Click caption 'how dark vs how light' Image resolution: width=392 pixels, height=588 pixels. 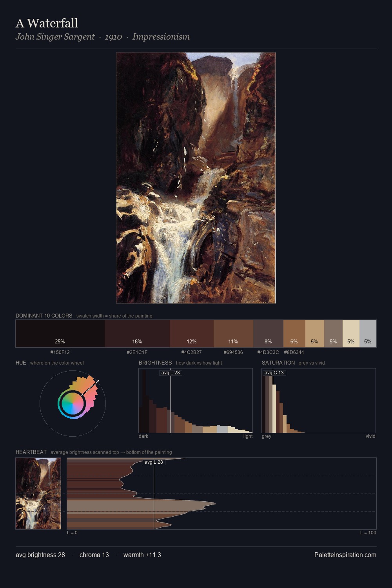pyautogui.click(x=199, y=363)
